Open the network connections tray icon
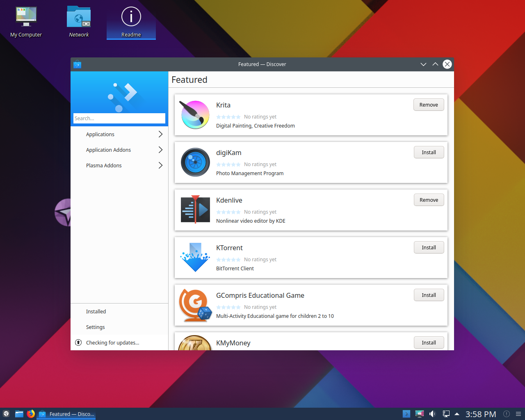 (x=446, y=414)
